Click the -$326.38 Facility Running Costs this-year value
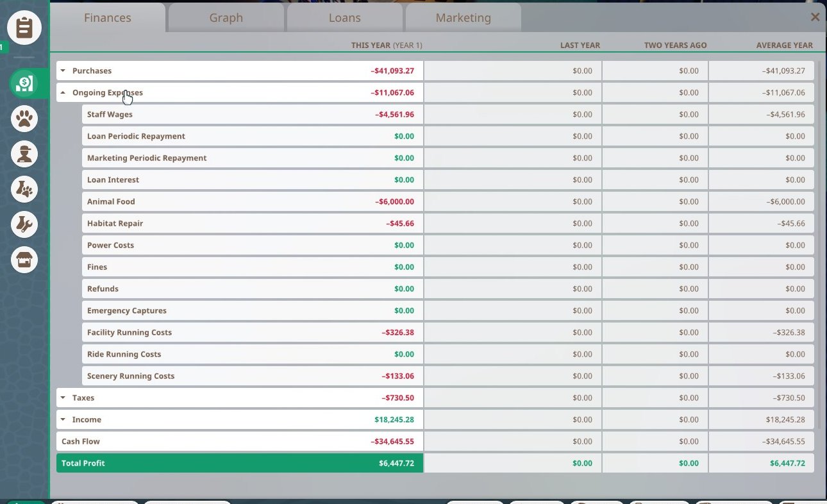Viewport: 827px width, 504px height. coord(398,332)
